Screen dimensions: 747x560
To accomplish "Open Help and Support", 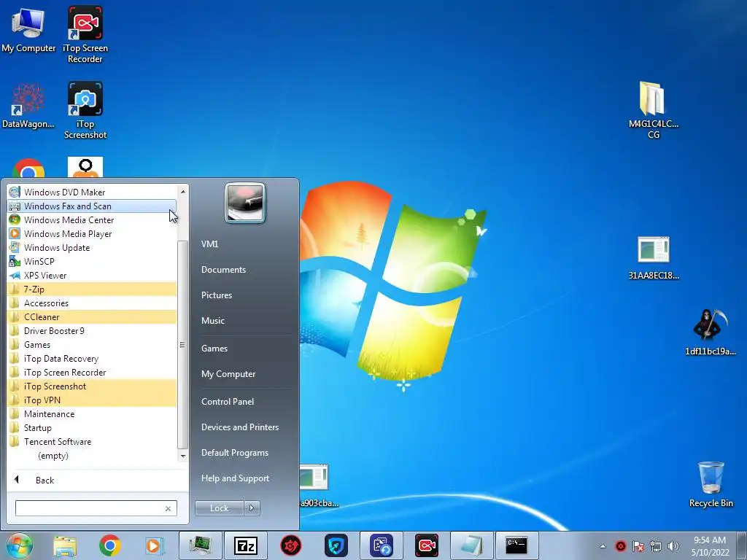I will 245,478.
